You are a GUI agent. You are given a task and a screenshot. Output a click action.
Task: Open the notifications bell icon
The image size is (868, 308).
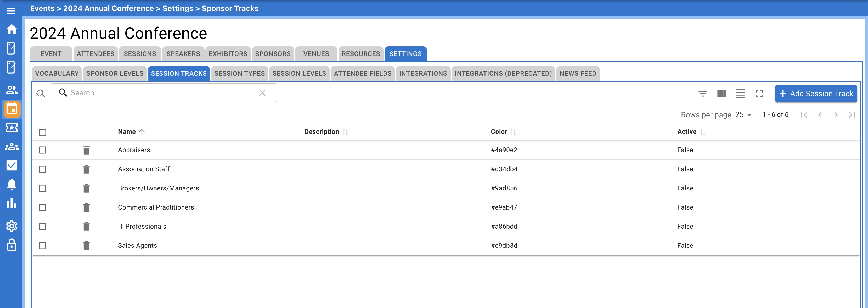(11, 184)
